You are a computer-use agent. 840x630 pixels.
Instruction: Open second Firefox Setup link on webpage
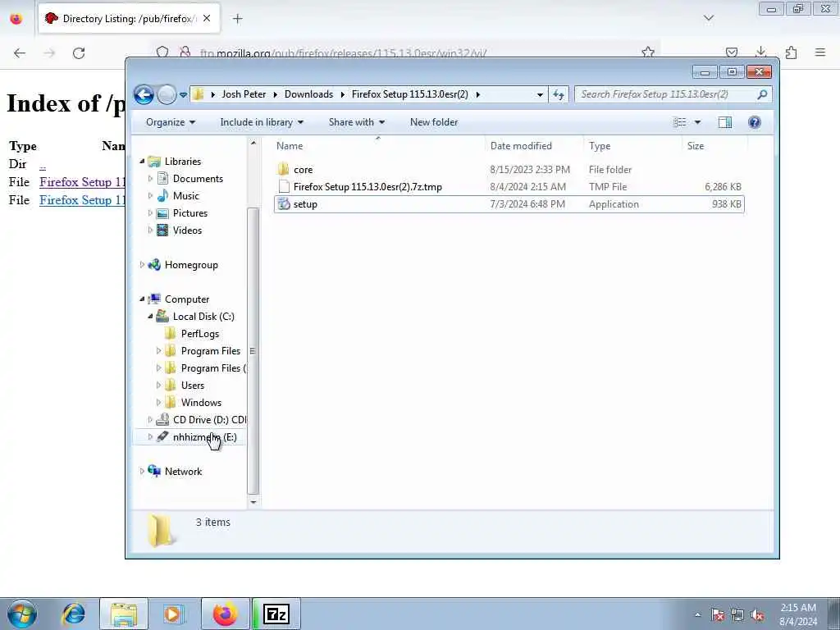point(82,200)
